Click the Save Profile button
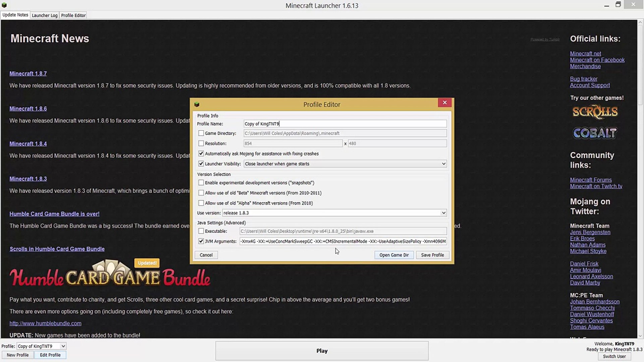 pos(432,255)
